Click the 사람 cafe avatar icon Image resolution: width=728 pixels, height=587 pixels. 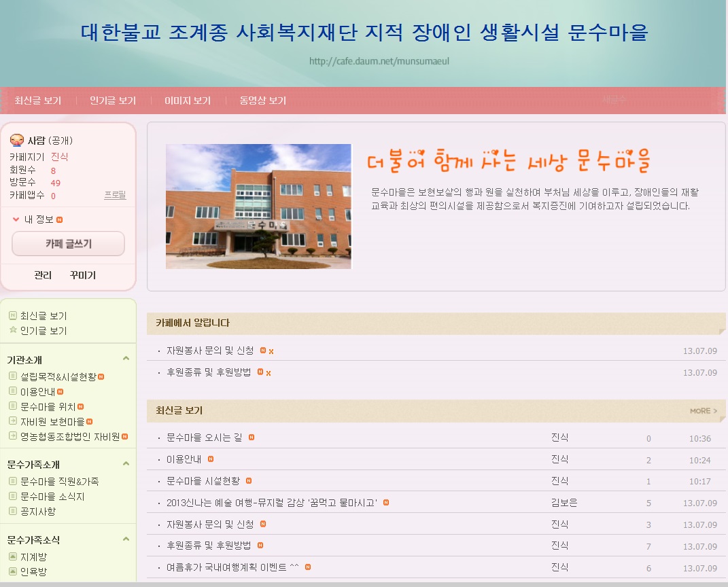(x=17, y=141)
